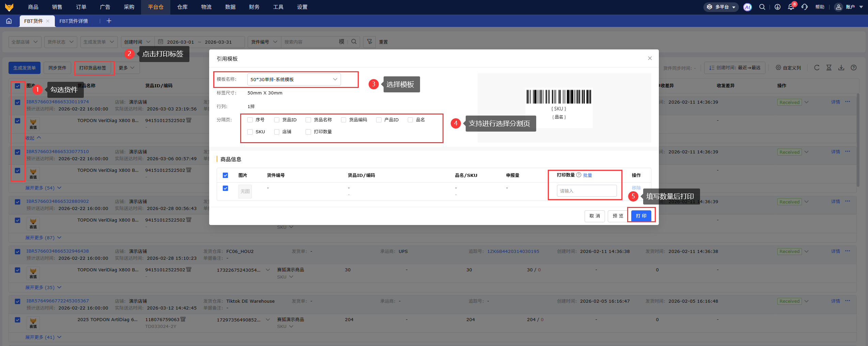Click the global search magnifier icon
Image resolution: width=868 pixels, height=346 pixels.
pos(762,7)
